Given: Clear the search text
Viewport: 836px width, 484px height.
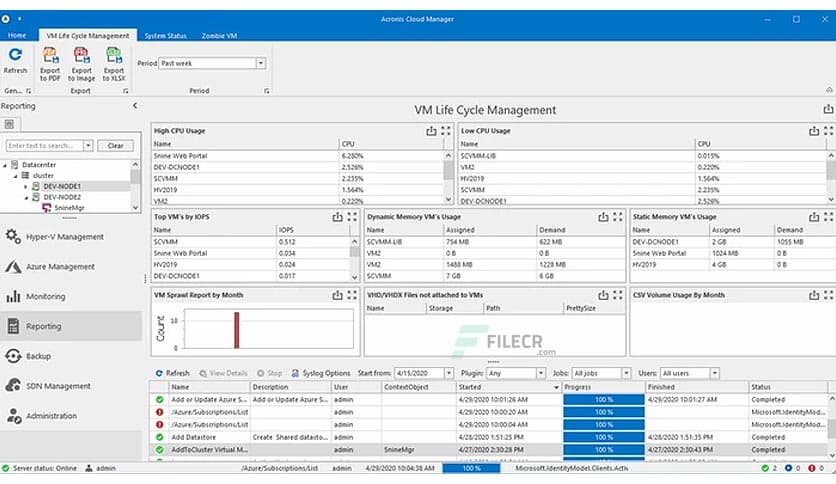Looking at the screenshot, I should 115,146.
